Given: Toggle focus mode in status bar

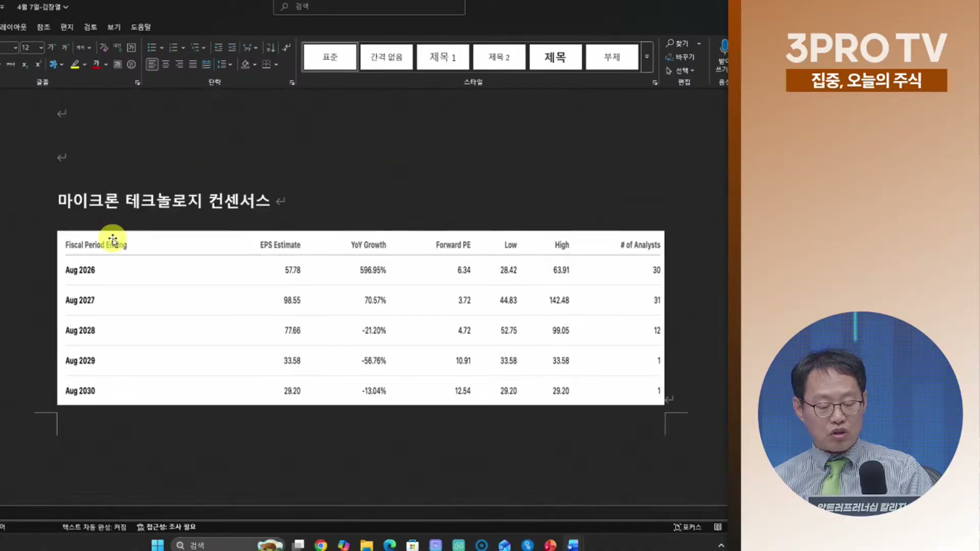Looking at the screenshot, I should coord(687,527).
